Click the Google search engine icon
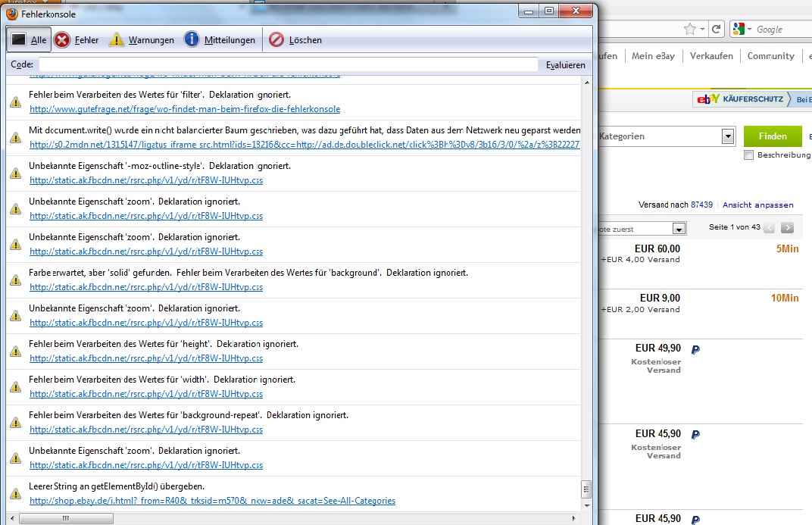 [739, 30]
